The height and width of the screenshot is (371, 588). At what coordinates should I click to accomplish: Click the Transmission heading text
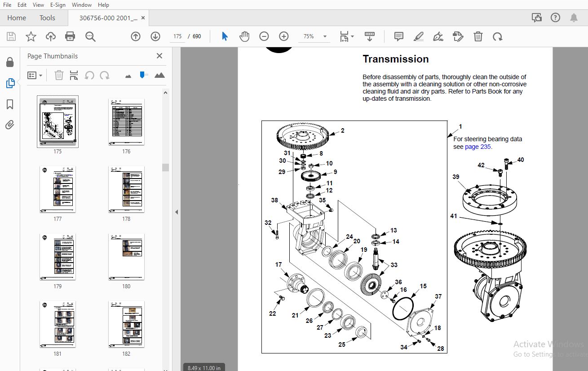pyautogui.click(x=396, y=59)
